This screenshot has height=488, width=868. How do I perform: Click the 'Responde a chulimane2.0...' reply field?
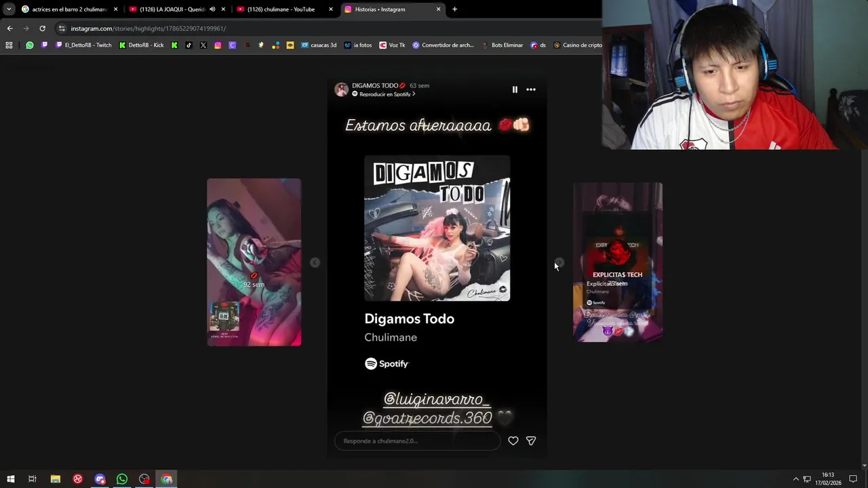[417, 441]
